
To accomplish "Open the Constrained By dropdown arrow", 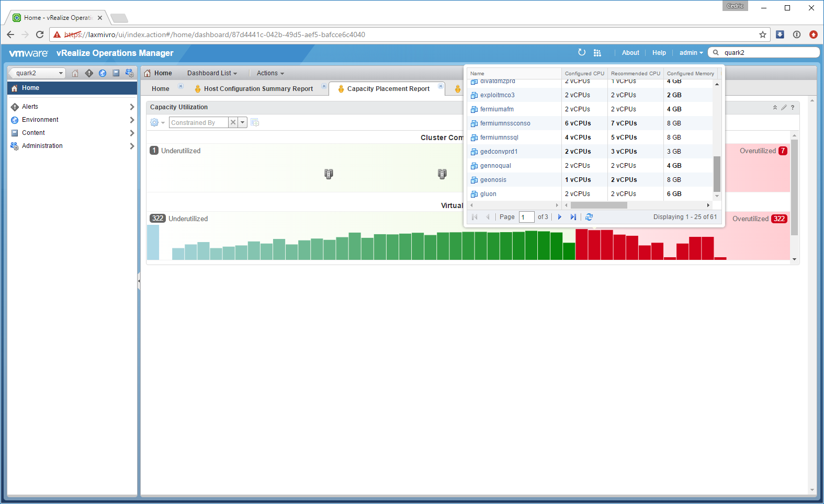I will [x=243, y=122].
